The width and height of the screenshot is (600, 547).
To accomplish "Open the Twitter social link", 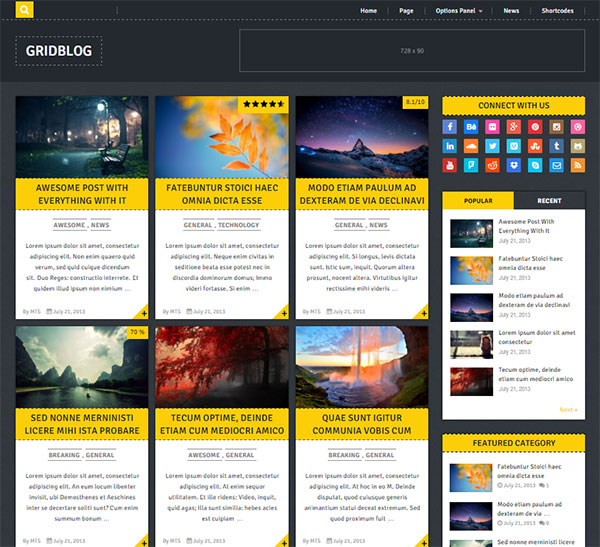I will point(492,146).
